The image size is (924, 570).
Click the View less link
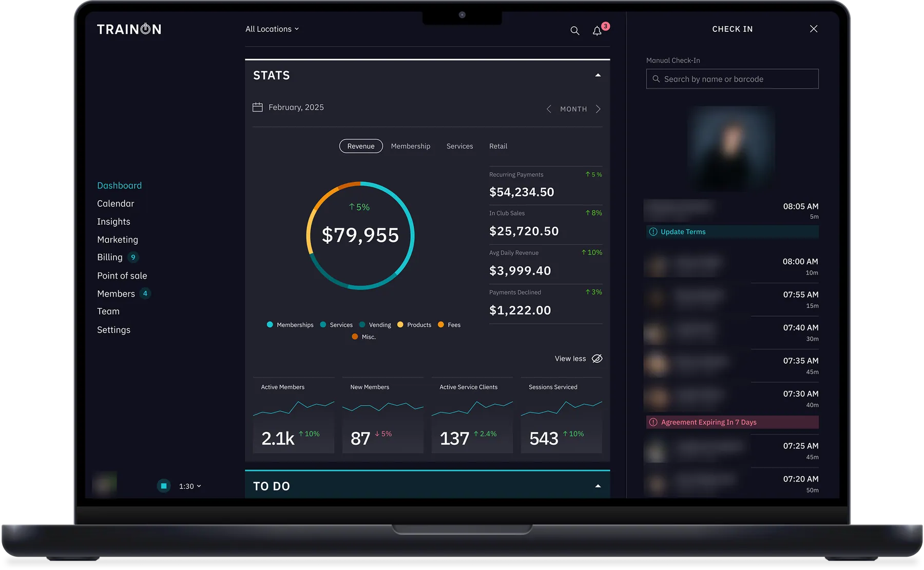pos(570,359)
